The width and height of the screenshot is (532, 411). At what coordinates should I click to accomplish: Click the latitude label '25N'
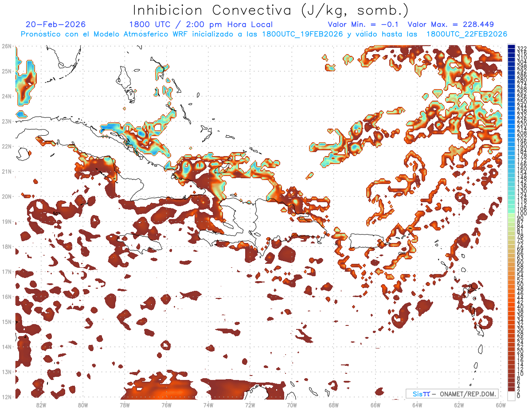pos(7,71)
